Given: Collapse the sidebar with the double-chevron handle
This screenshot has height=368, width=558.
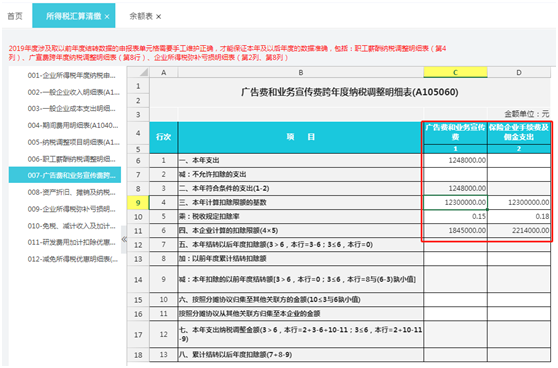Looking at the screenshot, I should tap(124, 239).
